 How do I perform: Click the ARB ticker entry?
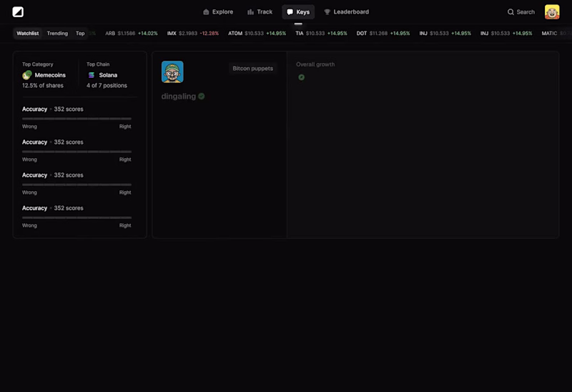[x=132, y=33]
